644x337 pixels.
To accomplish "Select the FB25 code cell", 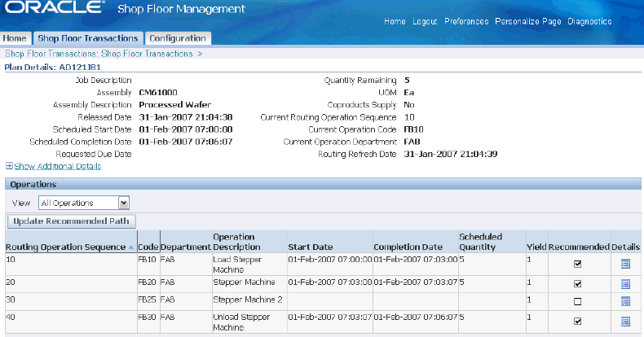I will point(147,300).
